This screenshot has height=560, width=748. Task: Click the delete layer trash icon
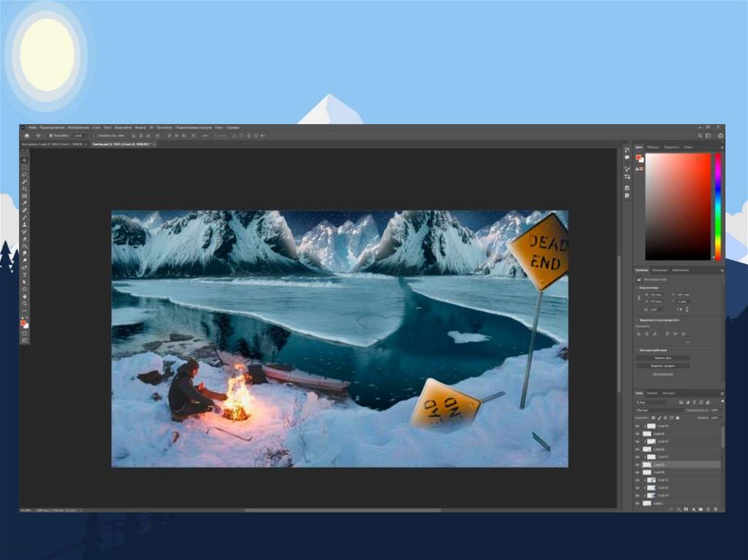716,510
